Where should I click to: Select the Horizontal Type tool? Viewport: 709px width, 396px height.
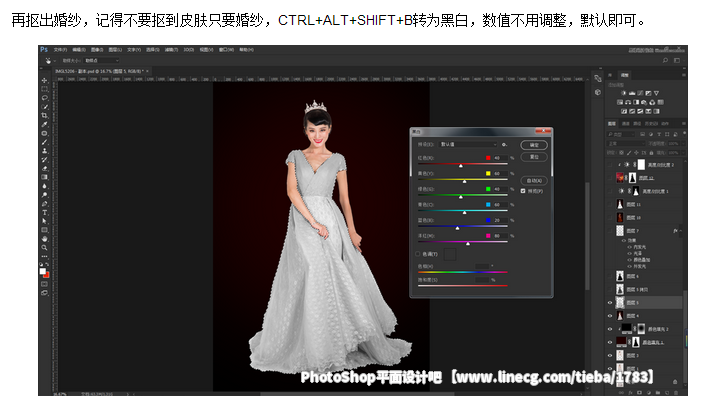[44, 212]
